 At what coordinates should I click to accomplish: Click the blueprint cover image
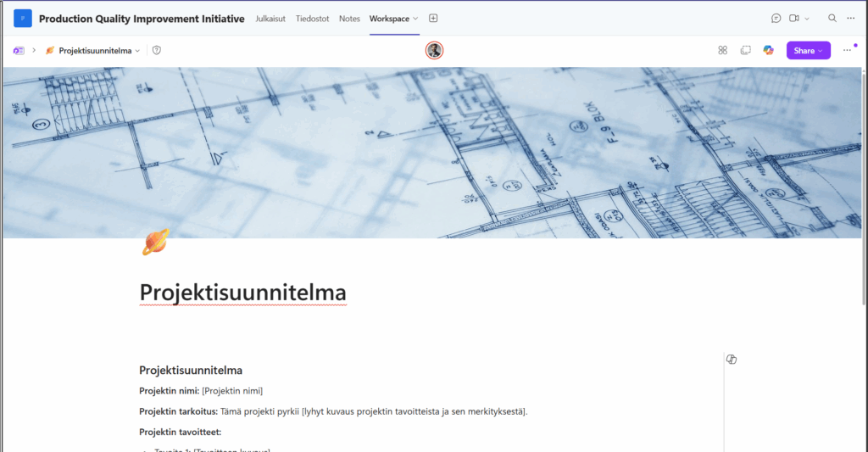[x=431, y=153]
